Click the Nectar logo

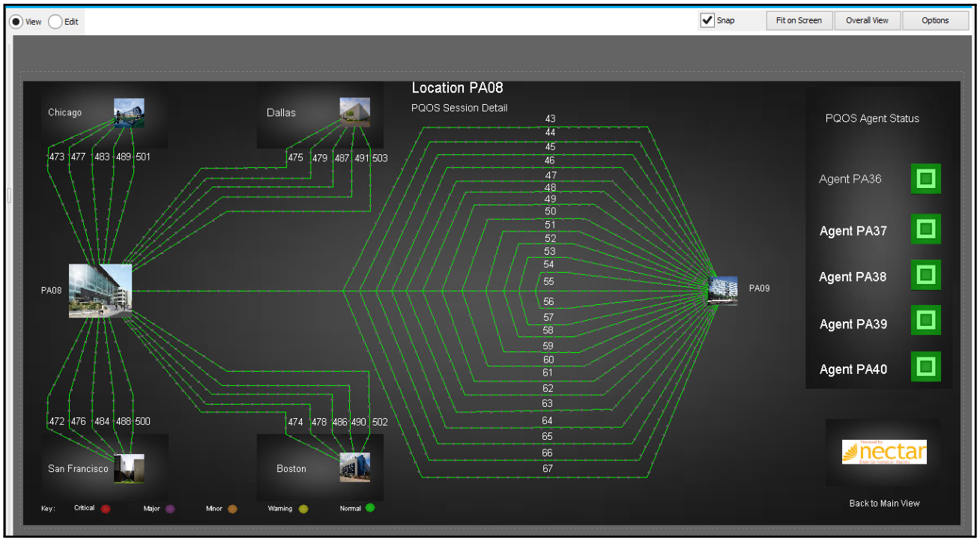[x=884, y=452]
